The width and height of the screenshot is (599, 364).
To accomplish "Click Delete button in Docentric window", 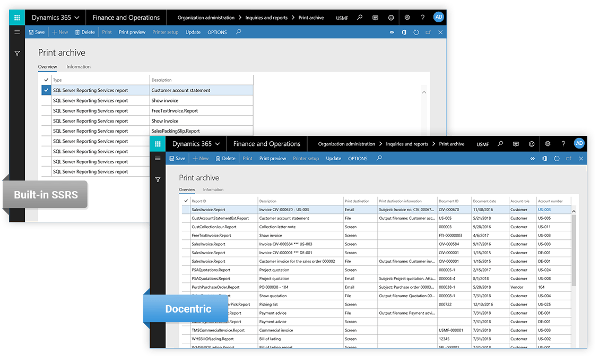I will 225,159.
